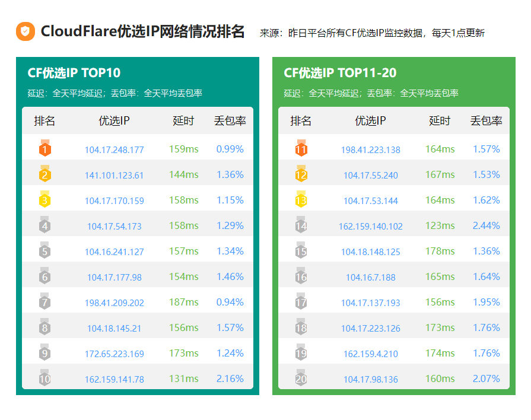Click the rank 2 gold medal badge
The image size is (531, 420).
pyautogui.click(x=45, y=174)
